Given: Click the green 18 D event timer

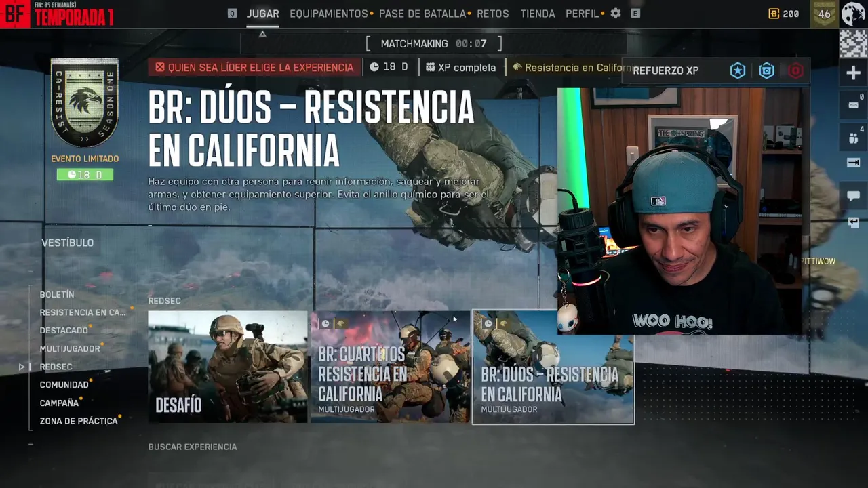Looking at the screenshot, I should tap(85, 175).
